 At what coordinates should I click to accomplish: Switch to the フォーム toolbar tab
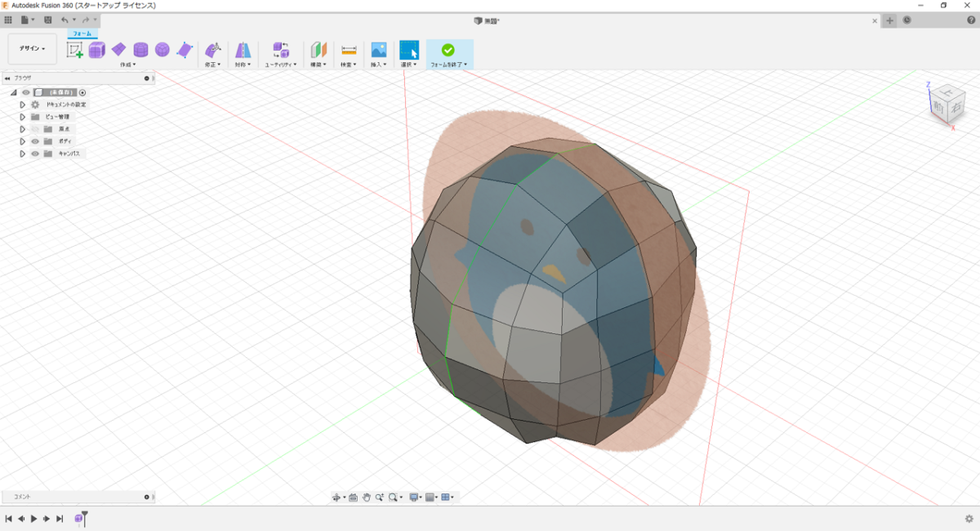pos(82,33)
